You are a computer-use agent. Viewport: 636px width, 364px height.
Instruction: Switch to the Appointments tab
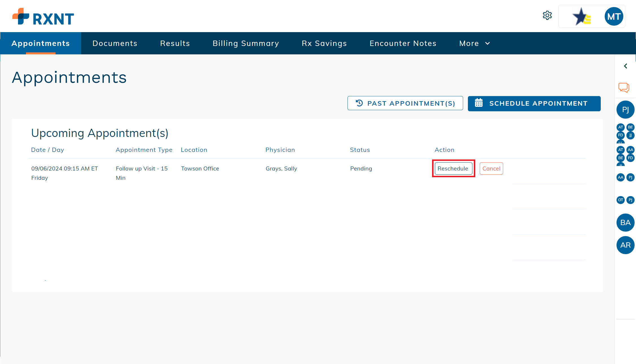[x=41, y=43]
